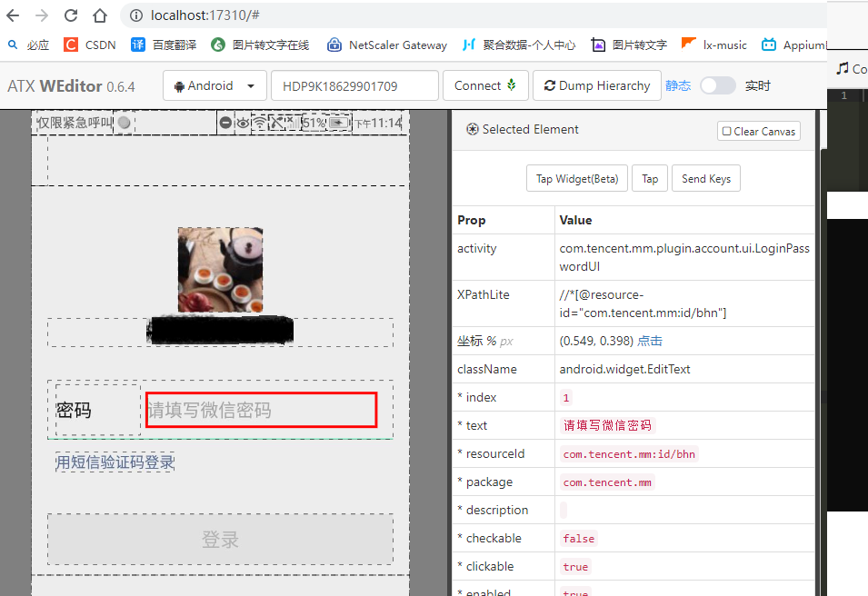This screenshot has width=868, height=596.
Task: Select the 静态 label
Action: click(x=678, y=85)
